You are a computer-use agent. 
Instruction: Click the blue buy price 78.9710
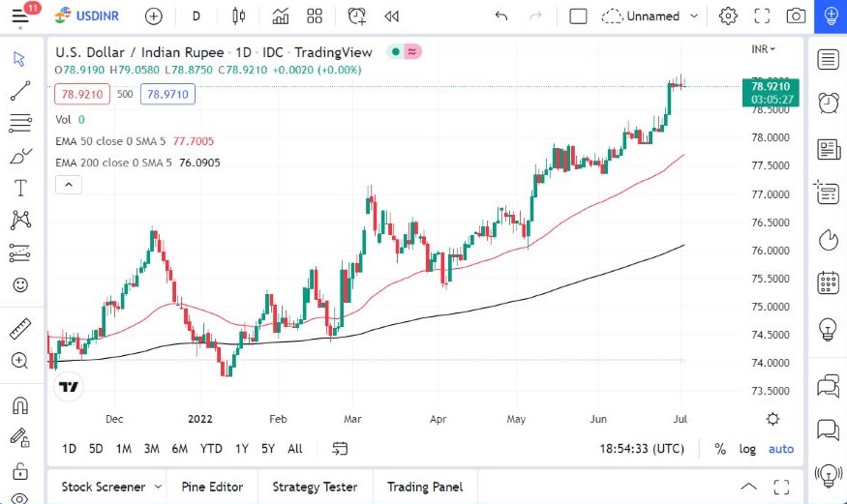[167, 95]
